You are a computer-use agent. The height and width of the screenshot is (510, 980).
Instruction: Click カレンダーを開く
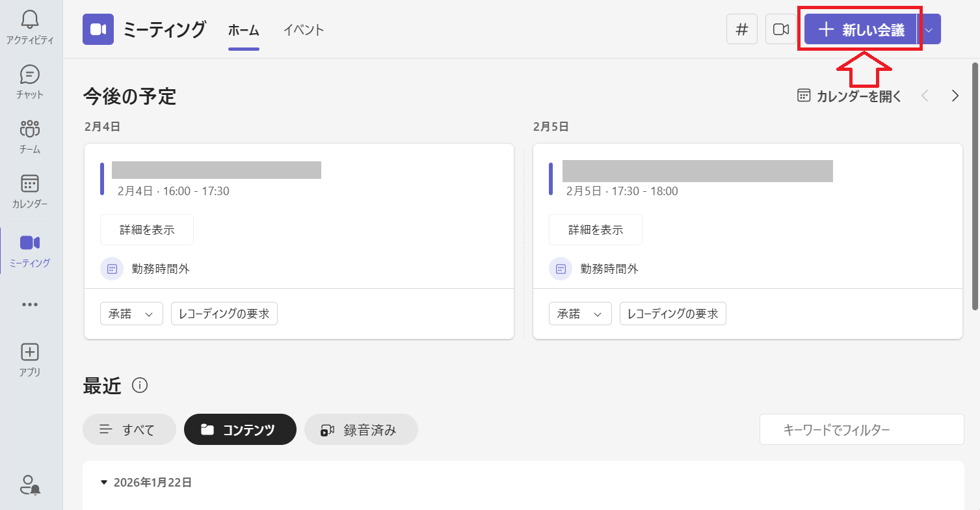[849, 95]
